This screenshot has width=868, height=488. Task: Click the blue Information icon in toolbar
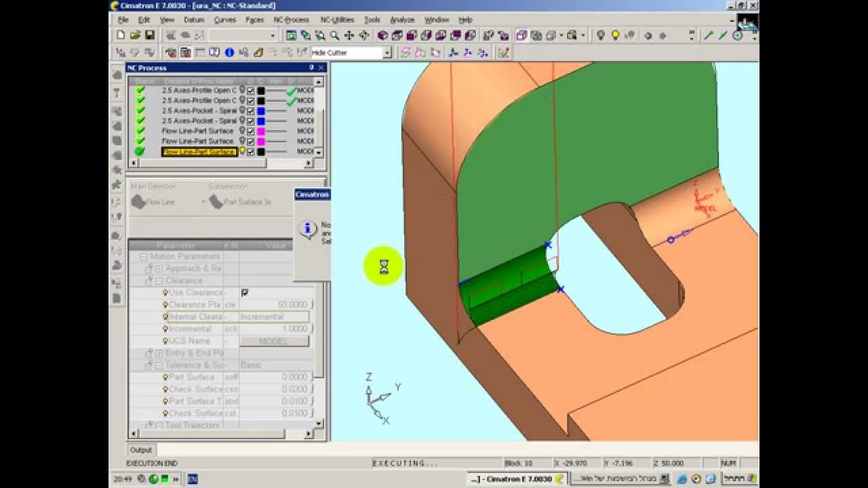229,52
